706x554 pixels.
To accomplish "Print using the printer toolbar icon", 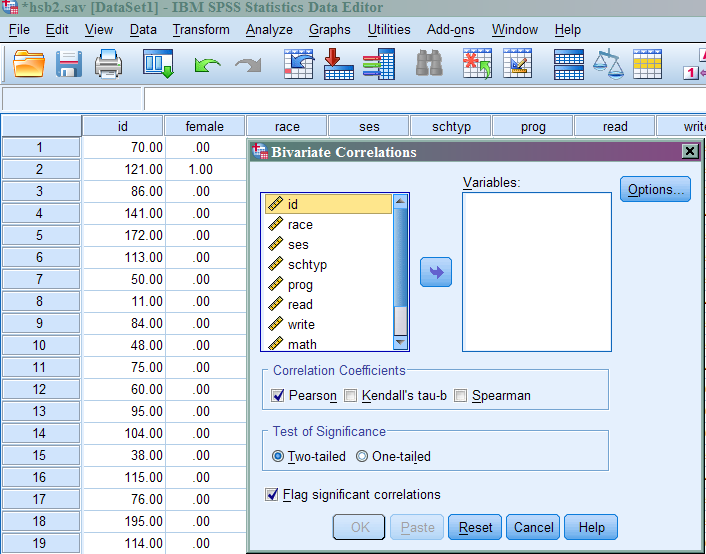I will (x=109, y=64).
